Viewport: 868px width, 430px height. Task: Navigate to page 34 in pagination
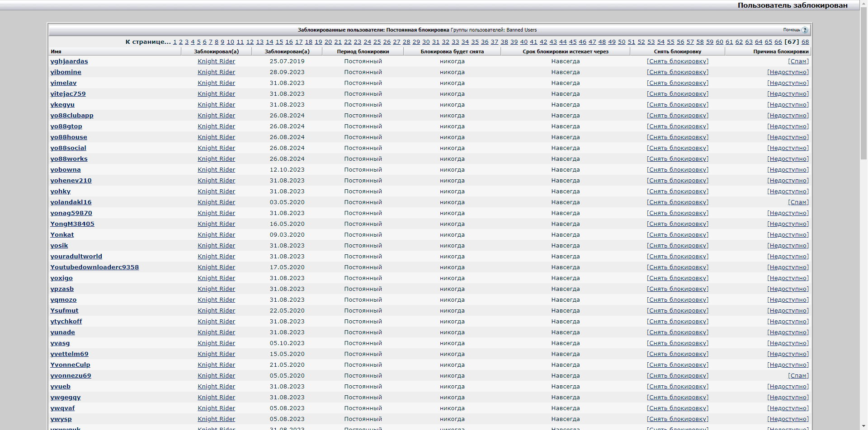[x=465, y=42]
